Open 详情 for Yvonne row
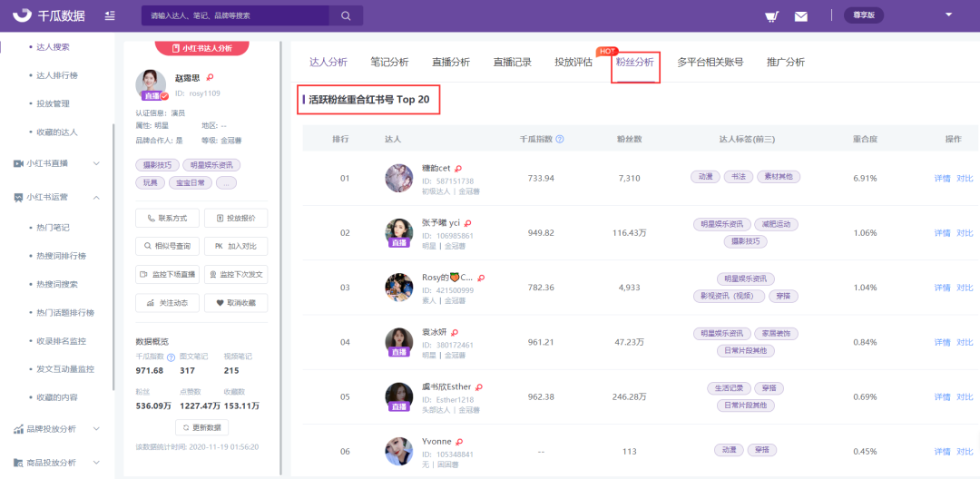The image size is (980, 479). click(x=942, y=452)
